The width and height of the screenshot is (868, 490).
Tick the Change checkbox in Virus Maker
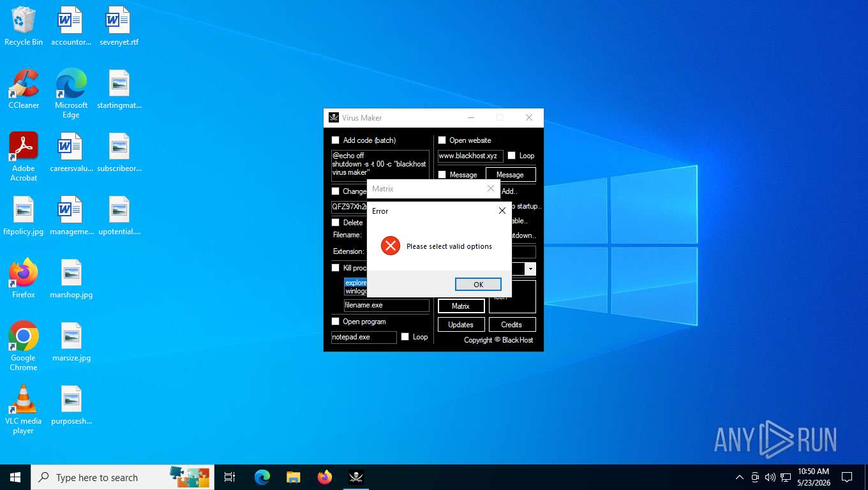click(x=336, y=191)
